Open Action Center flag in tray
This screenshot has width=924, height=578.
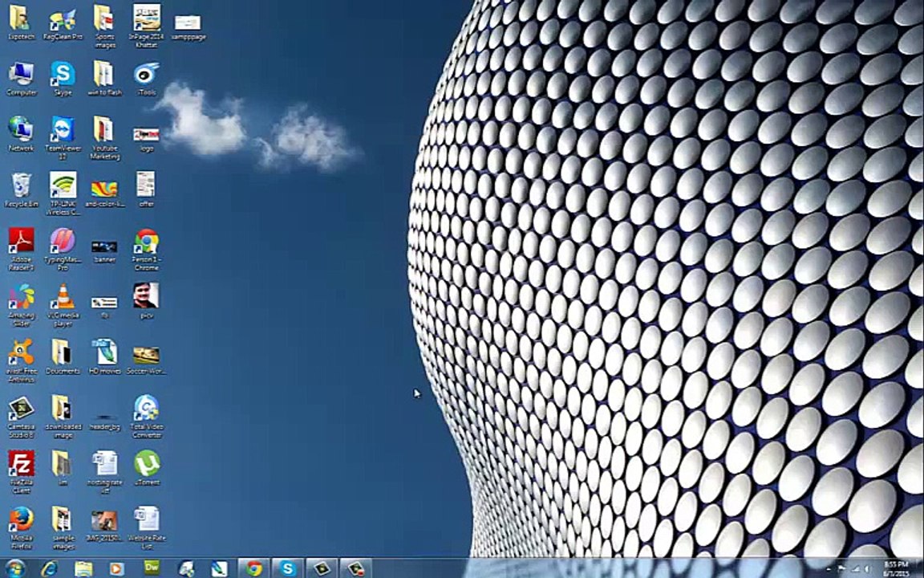click(842, 569)
